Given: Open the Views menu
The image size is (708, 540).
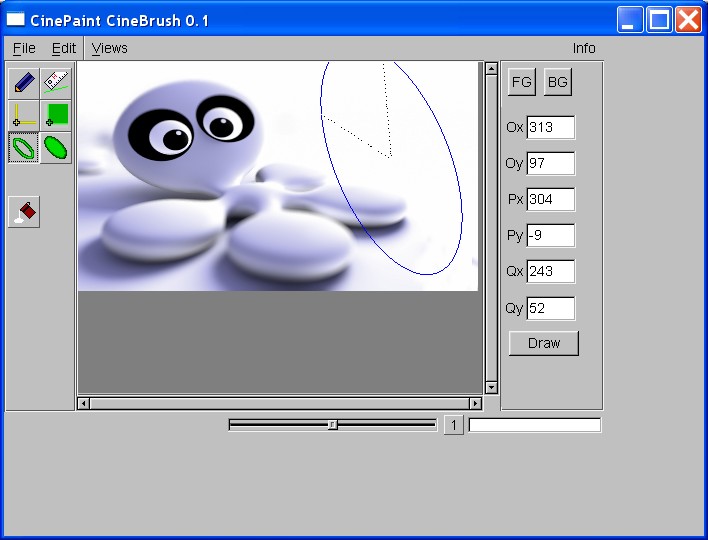Looking at the screenshot, I should (x=109, y=48).
